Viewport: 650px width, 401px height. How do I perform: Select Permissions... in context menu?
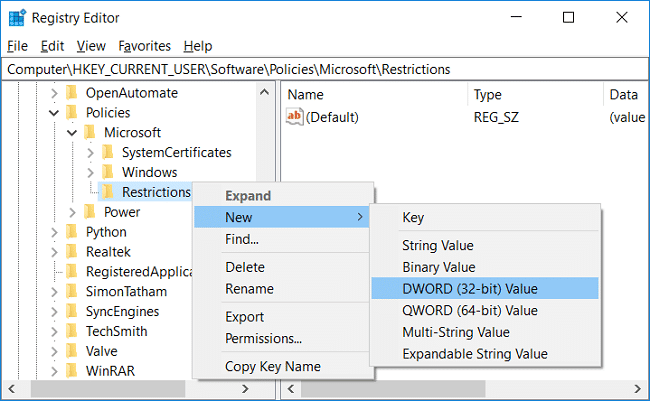[x=264, y=338]
